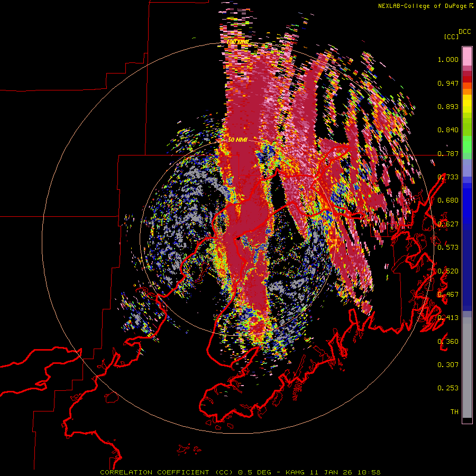Select the 0.413 legend value
The height and width of the screenshot is (476, 476).
448,318
